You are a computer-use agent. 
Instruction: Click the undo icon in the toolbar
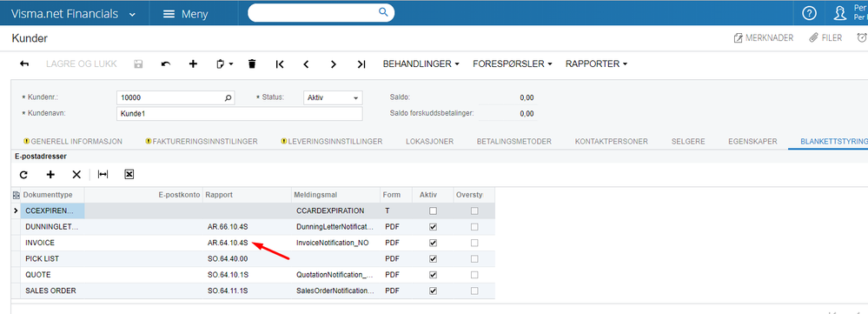point(165,63)
